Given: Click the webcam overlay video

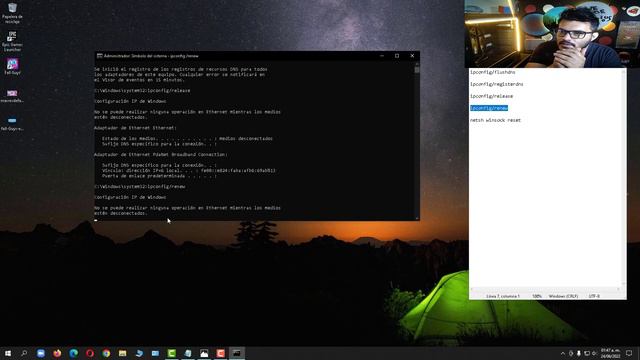Looking at the screenshot, I should [x=552, y=34].
